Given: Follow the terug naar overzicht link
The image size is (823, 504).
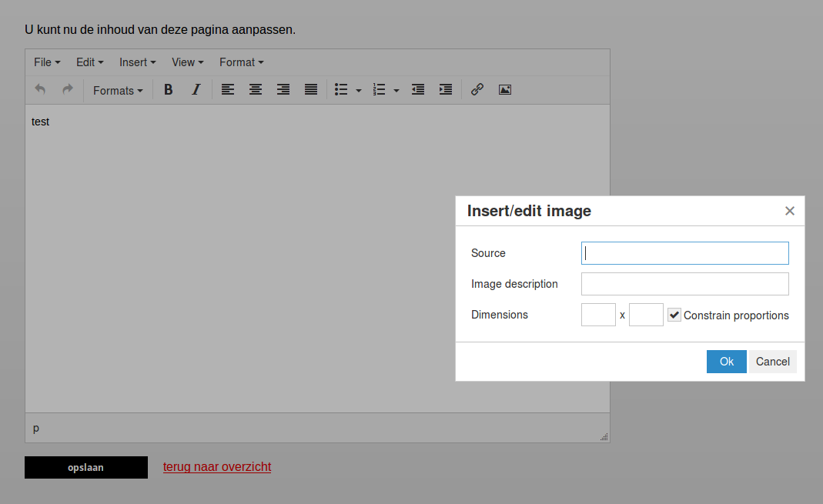Looking at the screenshot, I should coord(217,467).
